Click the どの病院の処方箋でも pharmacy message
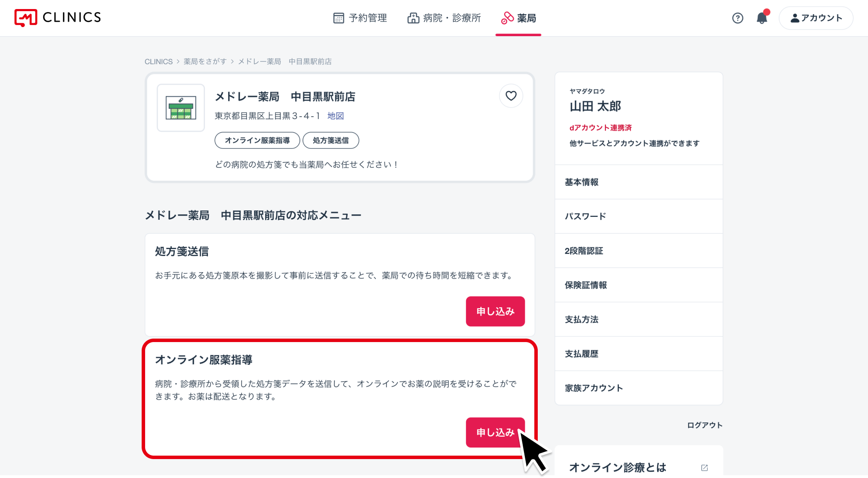The width and height of the screenshot is (868, 478). [x=307, y=164]
